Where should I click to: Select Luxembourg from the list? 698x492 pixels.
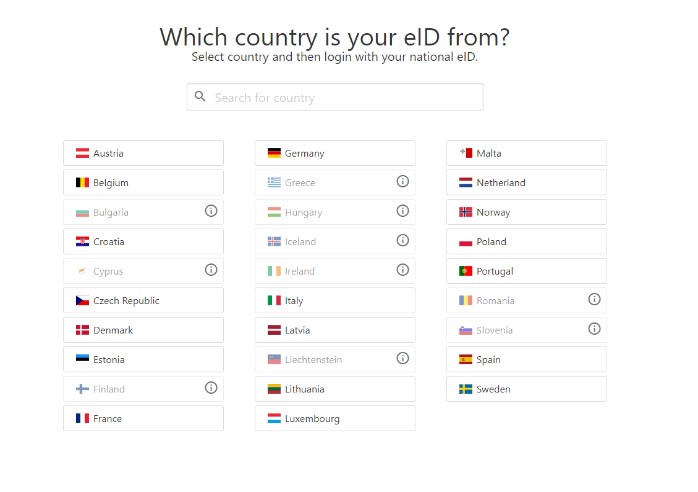tap(335, 418)
